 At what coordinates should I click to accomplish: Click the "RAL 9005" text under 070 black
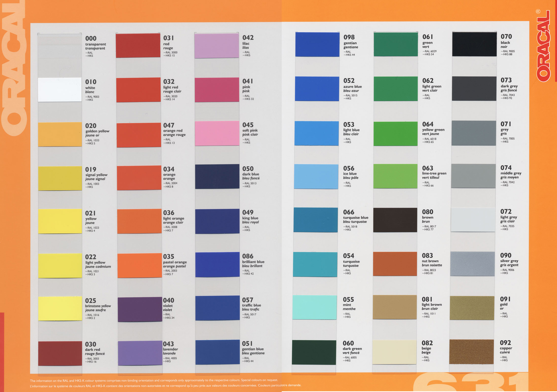[508, 51]
